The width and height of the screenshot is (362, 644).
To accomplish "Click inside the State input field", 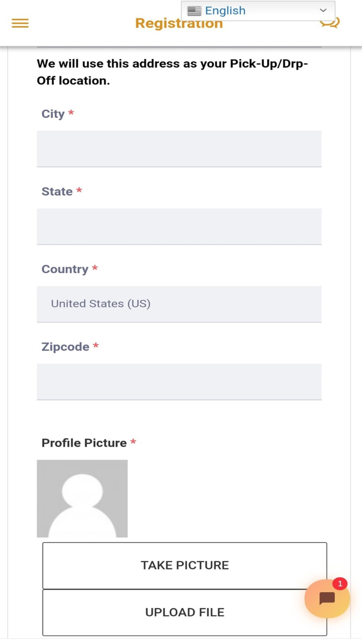I will tap(179, 226).
